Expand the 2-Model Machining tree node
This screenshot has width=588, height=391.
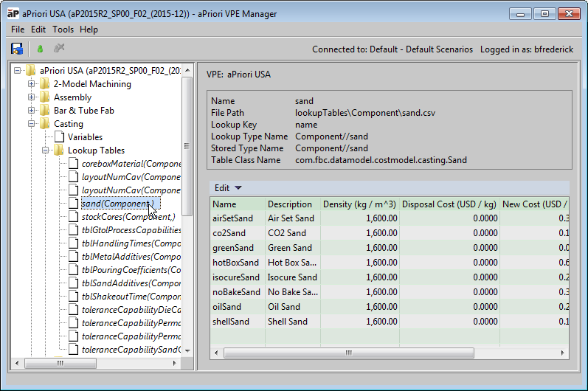click(x=32, y=84)
